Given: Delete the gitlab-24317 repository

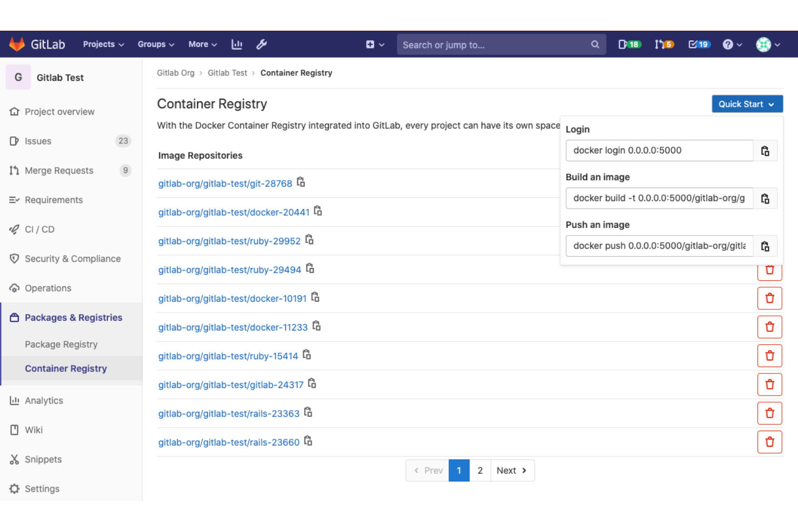Looking at the screenshot, I should 769,384.
